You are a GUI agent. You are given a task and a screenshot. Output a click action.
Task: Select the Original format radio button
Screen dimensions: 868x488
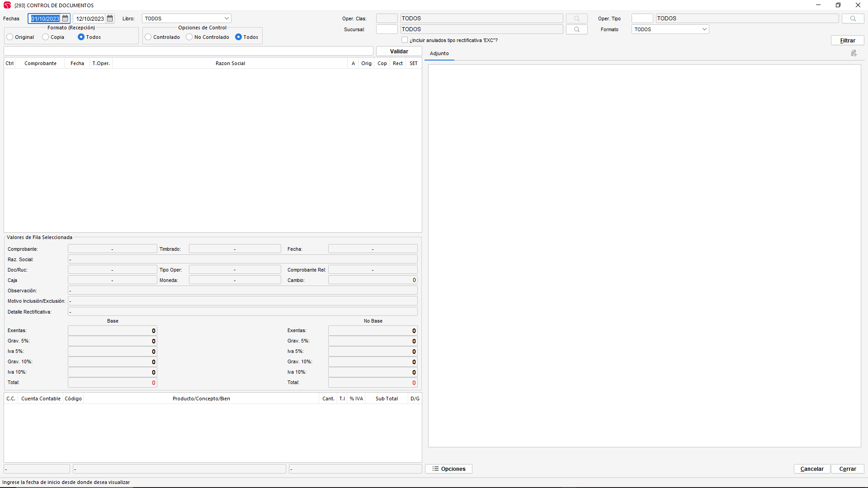(10, 37)
